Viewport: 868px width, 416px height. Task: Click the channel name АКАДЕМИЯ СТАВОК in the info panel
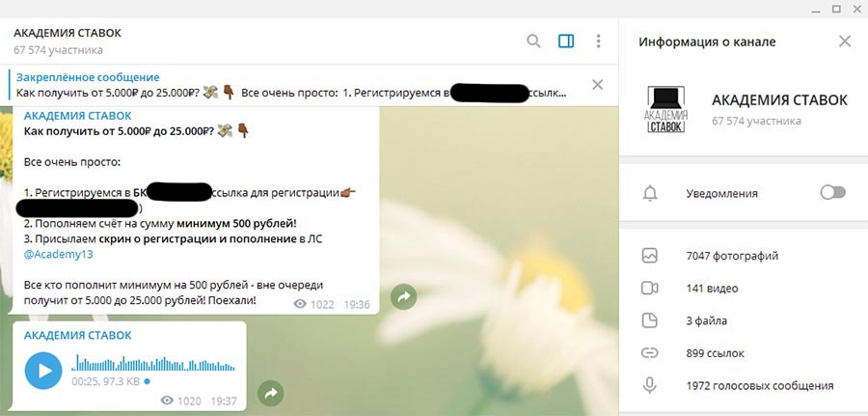point(779,100)
